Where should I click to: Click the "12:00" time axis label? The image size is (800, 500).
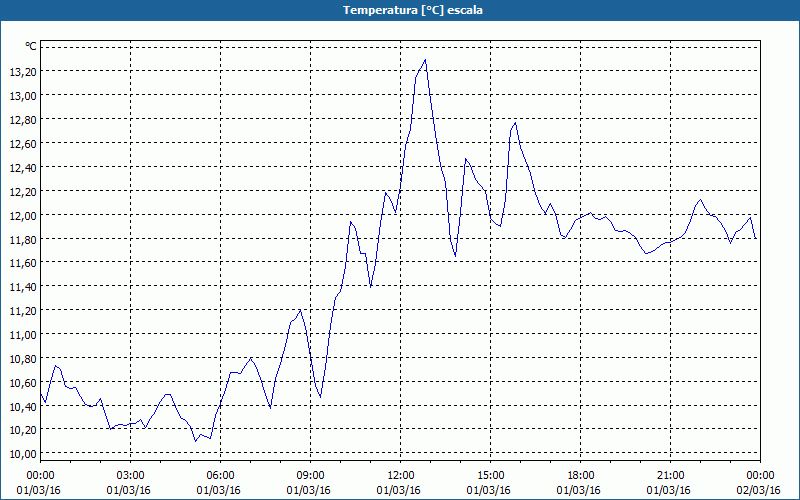point(401,476)
